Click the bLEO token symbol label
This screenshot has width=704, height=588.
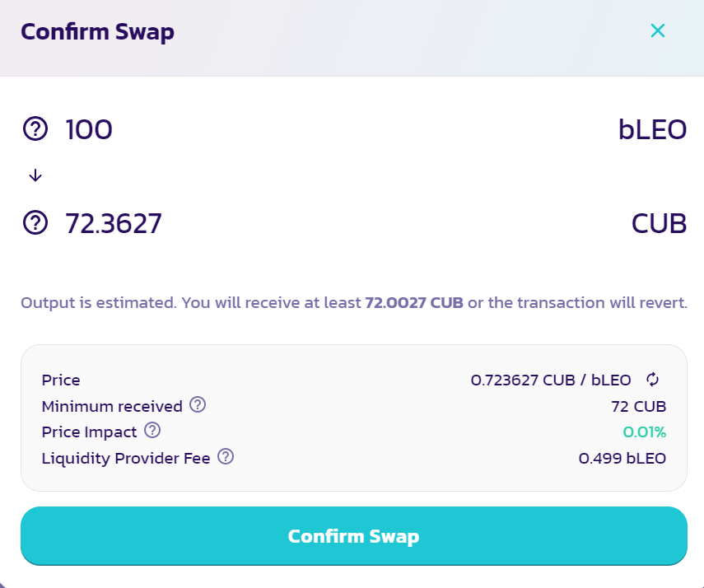(652, 129)
